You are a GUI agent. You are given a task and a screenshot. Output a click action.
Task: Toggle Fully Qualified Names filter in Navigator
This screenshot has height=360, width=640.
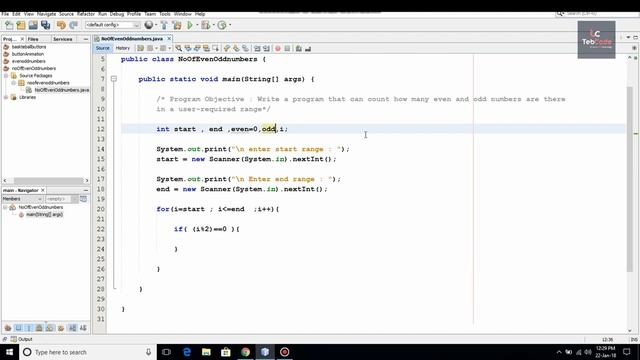[x=61, y=328]
